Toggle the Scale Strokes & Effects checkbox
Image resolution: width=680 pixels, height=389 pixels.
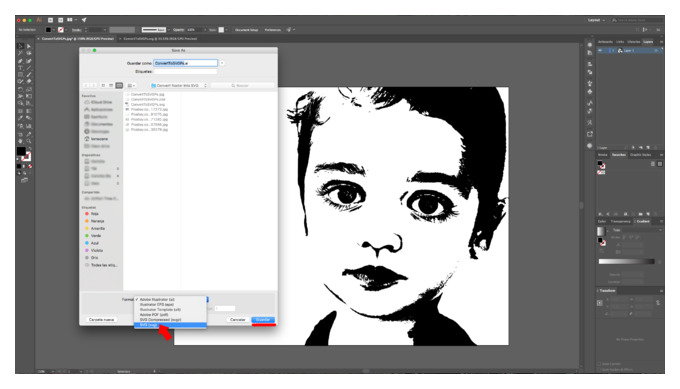599,369
